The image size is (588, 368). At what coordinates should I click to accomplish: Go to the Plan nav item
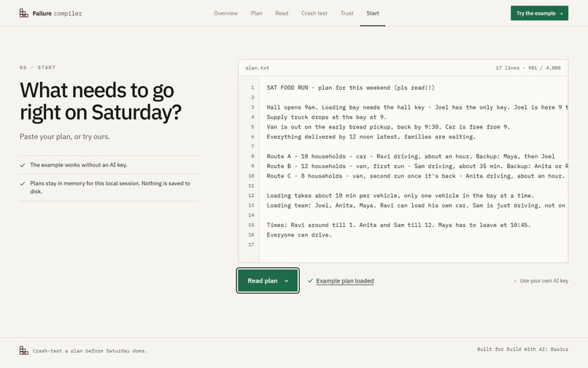257,13
